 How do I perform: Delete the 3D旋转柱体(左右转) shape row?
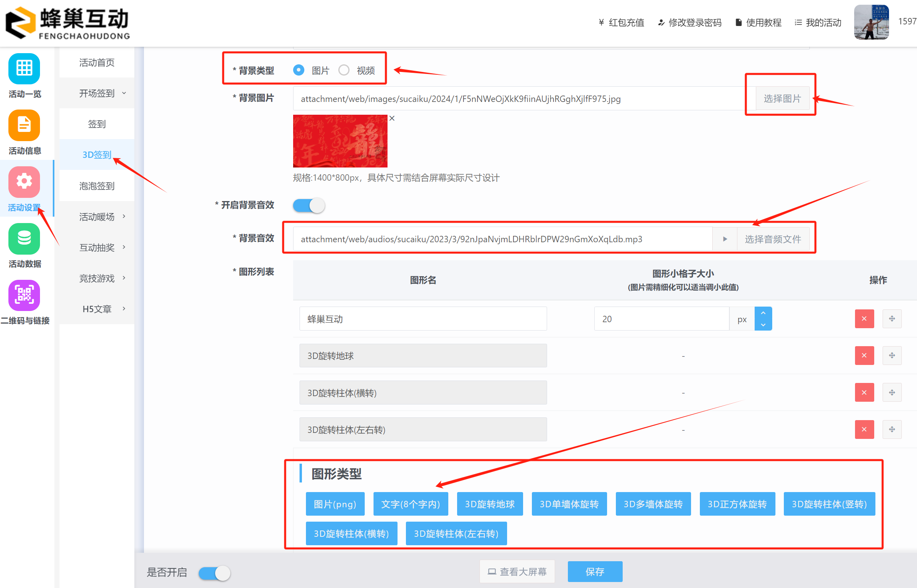point(864,429)
